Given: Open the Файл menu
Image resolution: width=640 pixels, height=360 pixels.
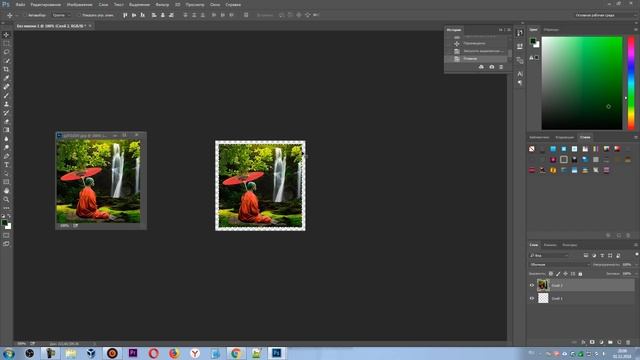Looking at the screenshot, I should [x=20, y=4].
